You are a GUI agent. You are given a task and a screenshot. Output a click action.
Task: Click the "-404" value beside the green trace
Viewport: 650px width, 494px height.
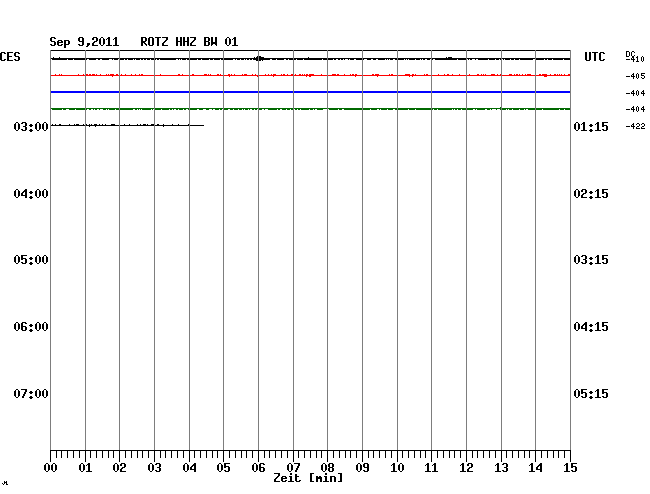point(635,109)
